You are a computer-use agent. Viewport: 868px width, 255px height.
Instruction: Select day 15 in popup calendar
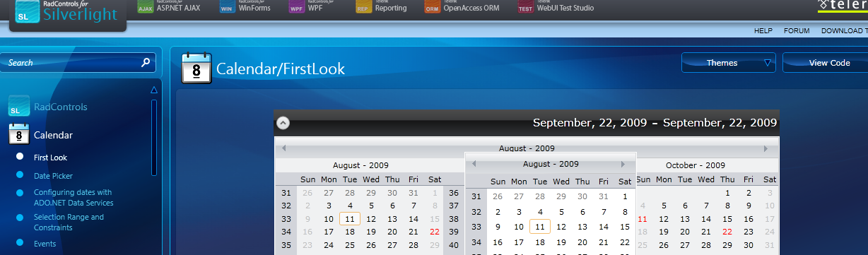(x=625, y=227)
